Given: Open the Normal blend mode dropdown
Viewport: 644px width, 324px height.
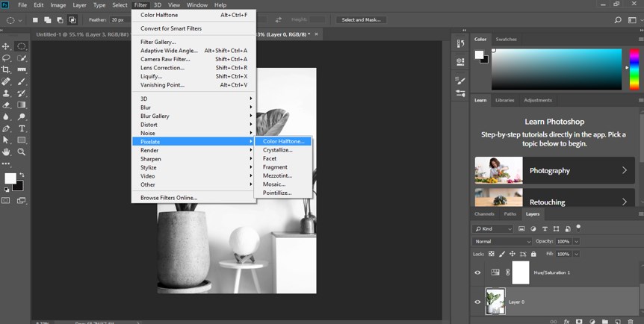Looking at the screenshot, I should [x=501, y=242].
